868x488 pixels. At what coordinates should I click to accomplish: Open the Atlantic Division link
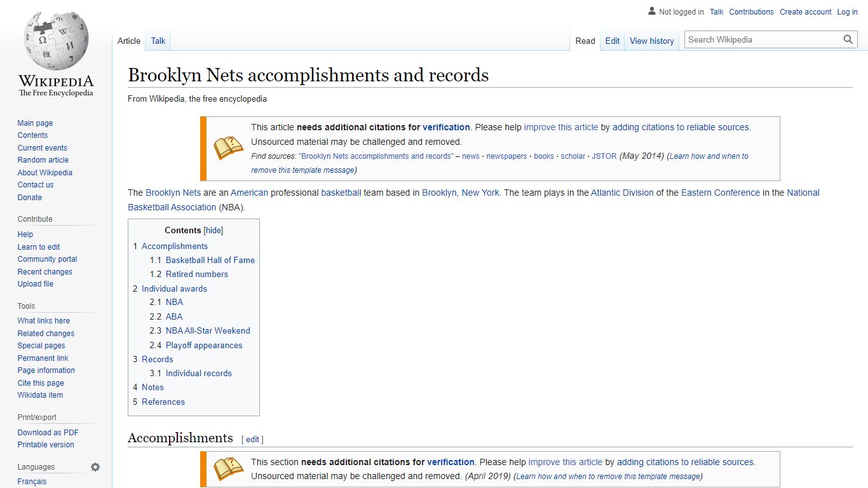(622, 193)
